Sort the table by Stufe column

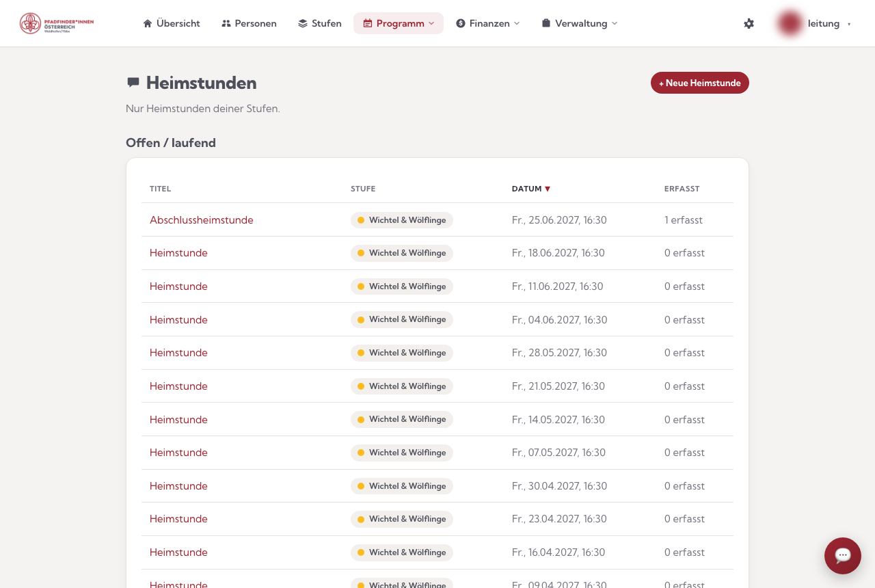tap(363, 189)
